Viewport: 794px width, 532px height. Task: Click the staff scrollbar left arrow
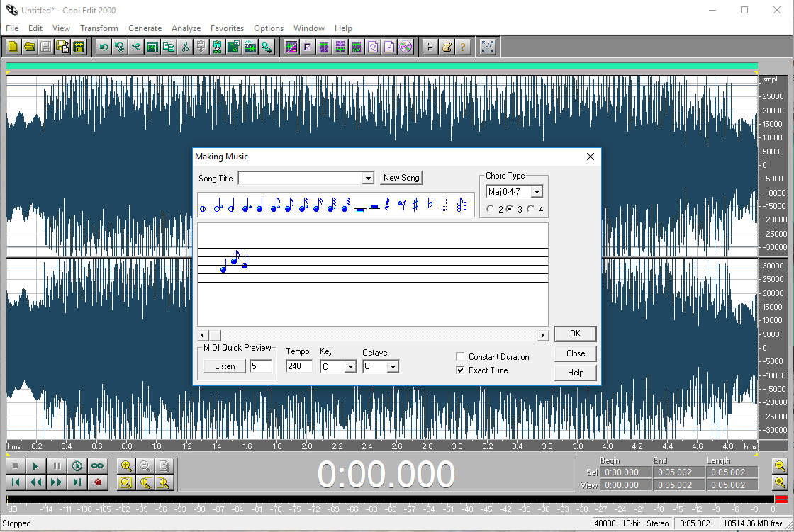pos(203,335)
